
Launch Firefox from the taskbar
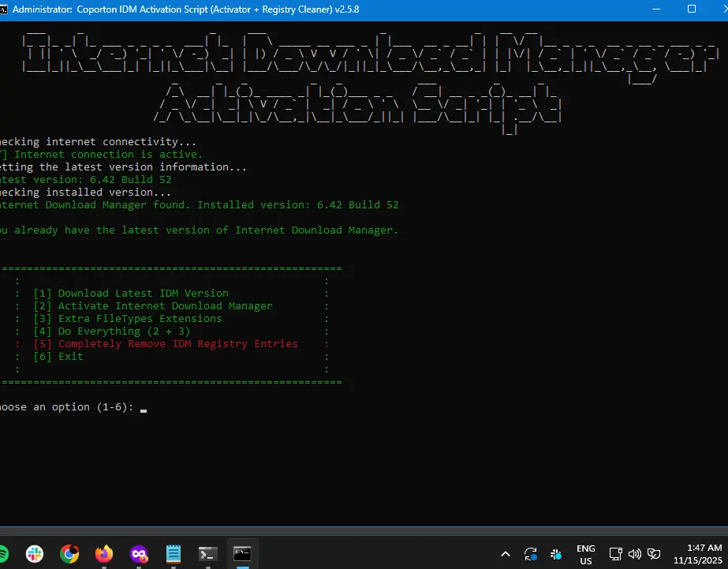tap(104, 554)
